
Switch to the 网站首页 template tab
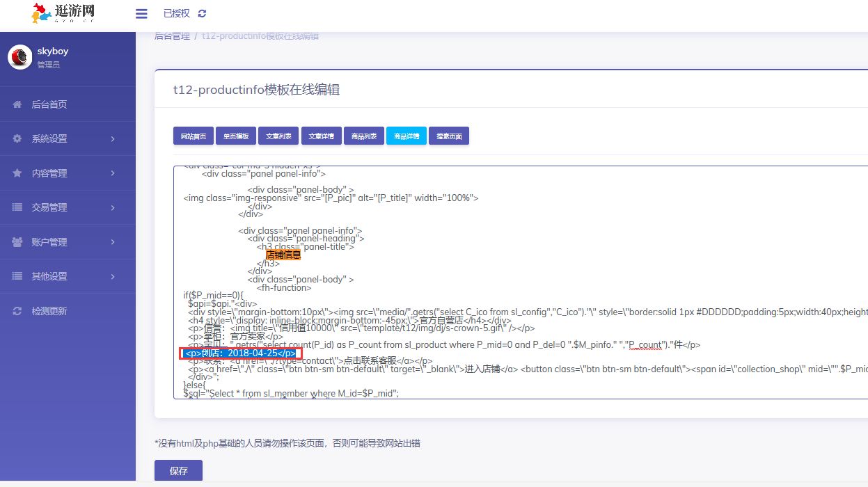[194, 136]
